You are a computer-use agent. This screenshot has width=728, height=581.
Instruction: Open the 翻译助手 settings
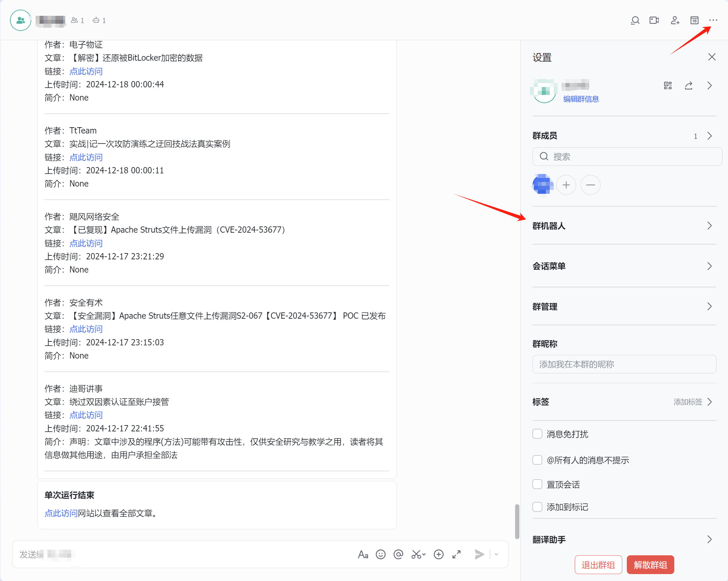[x=624, y=539]
